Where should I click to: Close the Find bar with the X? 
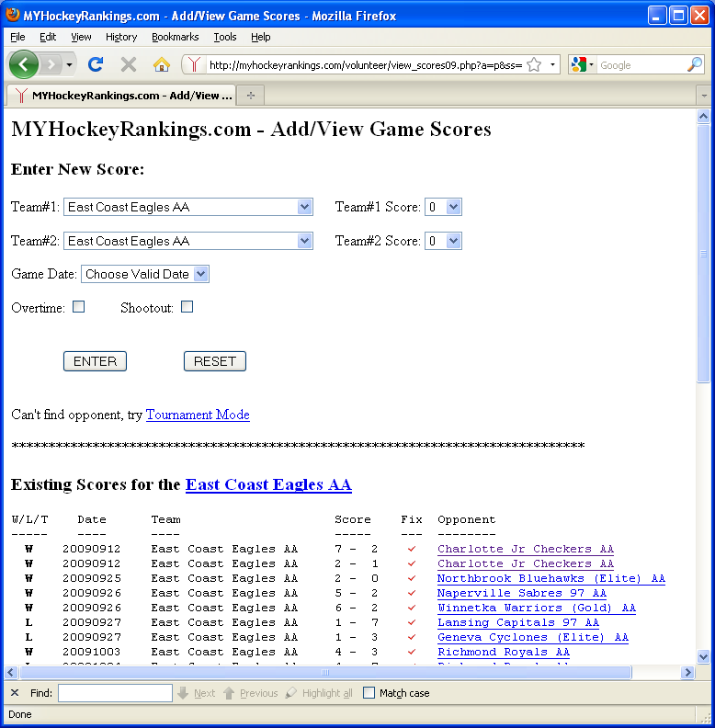[15, 693]
